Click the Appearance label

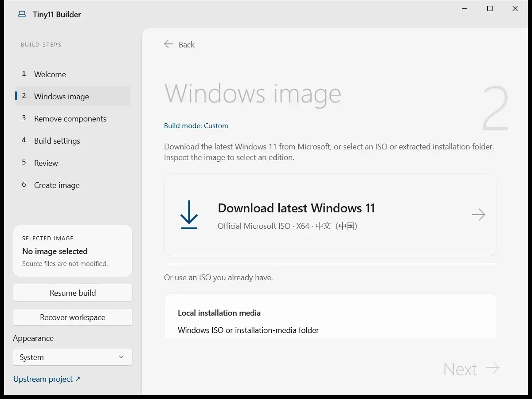[33, 338]
